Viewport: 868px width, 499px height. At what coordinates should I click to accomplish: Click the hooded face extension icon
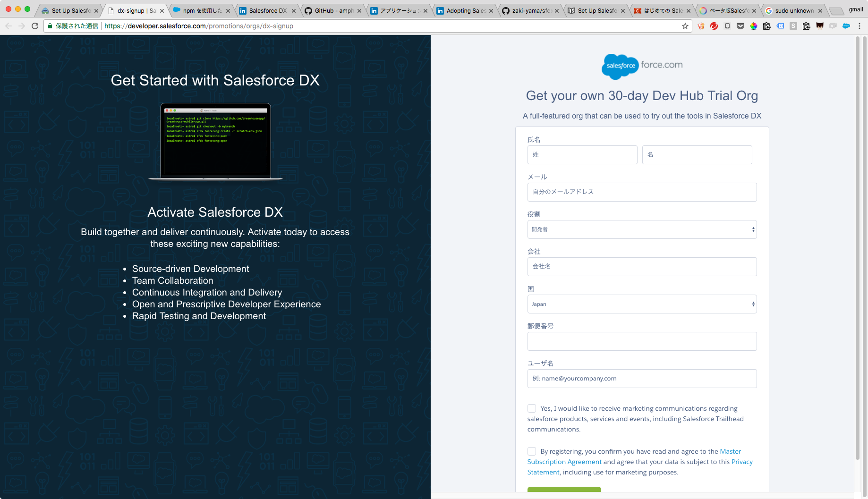pyautogui.click(x=820, y=26)
